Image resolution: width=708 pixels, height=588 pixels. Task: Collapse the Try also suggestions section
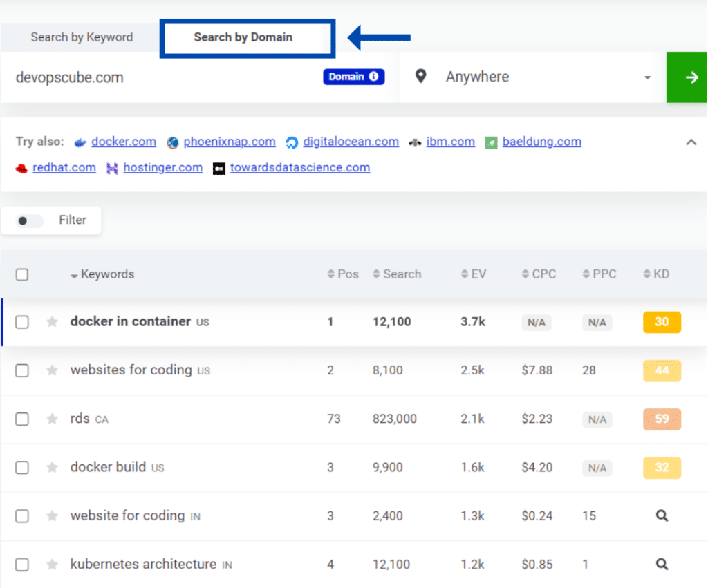pyautogui.click(x=691, y=142)
